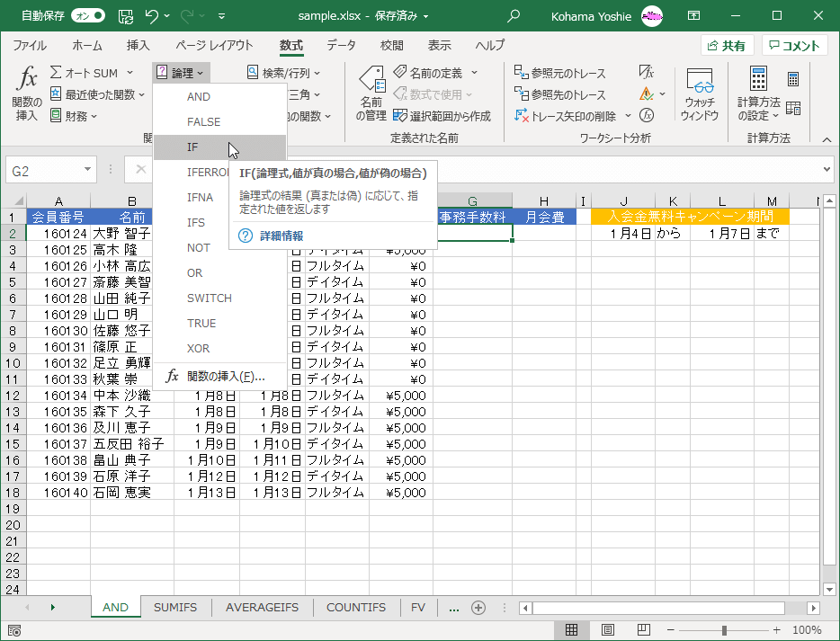Switch to Page Break Preview in status bar
The width and height of the screenshot is (840, 641).
click(642, 630)
